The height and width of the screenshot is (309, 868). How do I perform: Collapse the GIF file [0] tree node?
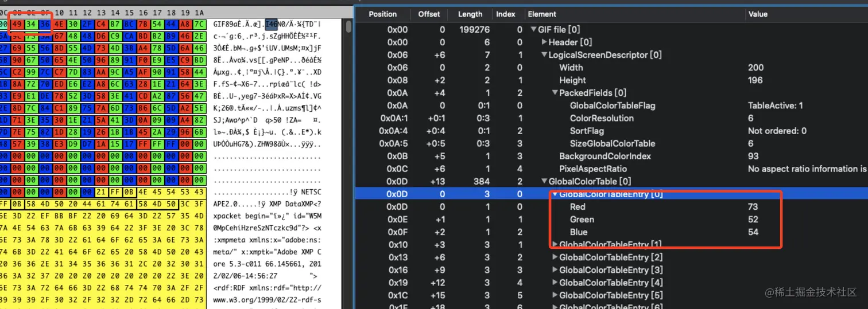click(534, 30)
